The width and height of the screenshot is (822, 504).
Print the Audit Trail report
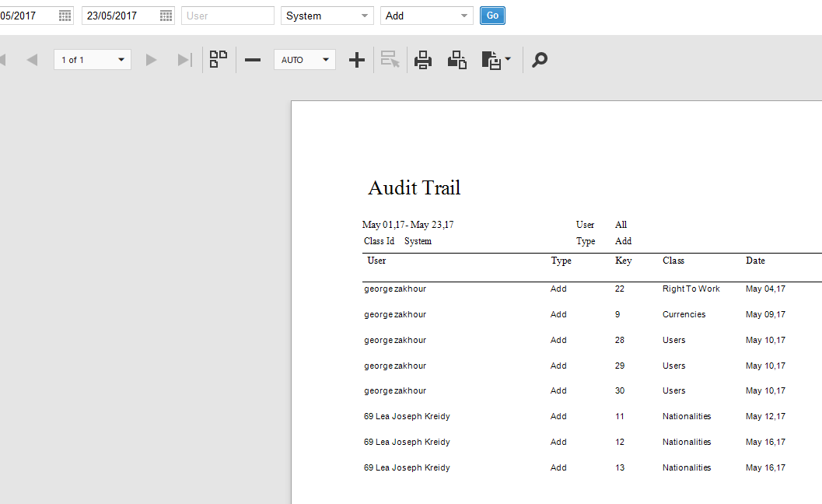pos(423,60)
